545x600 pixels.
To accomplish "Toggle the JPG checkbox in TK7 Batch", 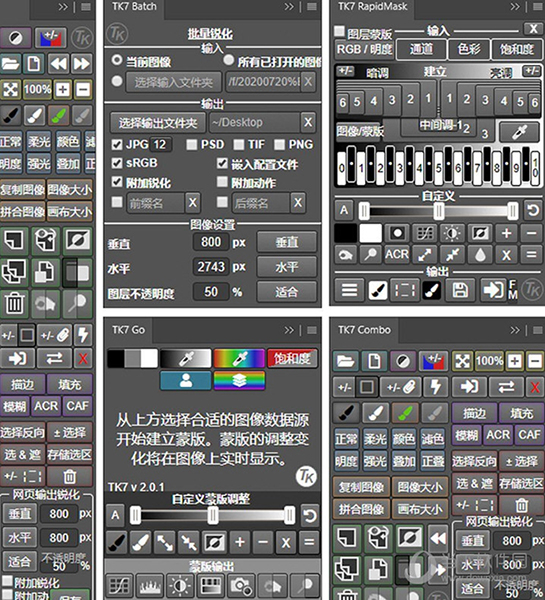I will (117, 145).
